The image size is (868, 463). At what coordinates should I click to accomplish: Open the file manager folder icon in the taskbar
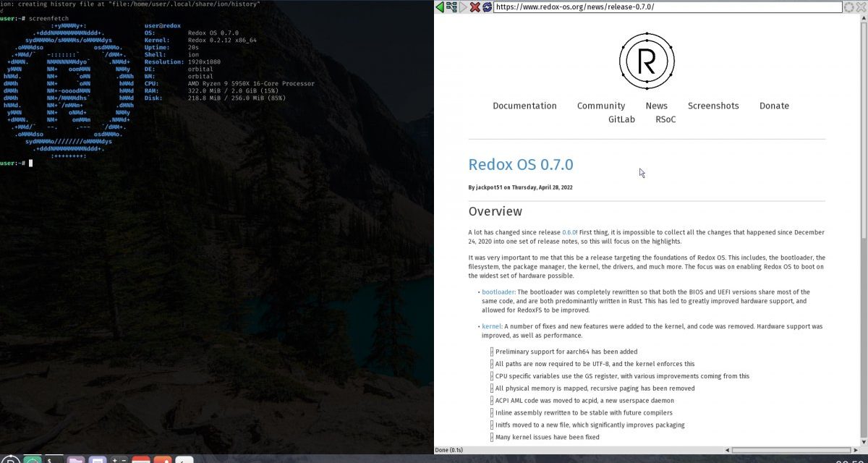[75, 459]
